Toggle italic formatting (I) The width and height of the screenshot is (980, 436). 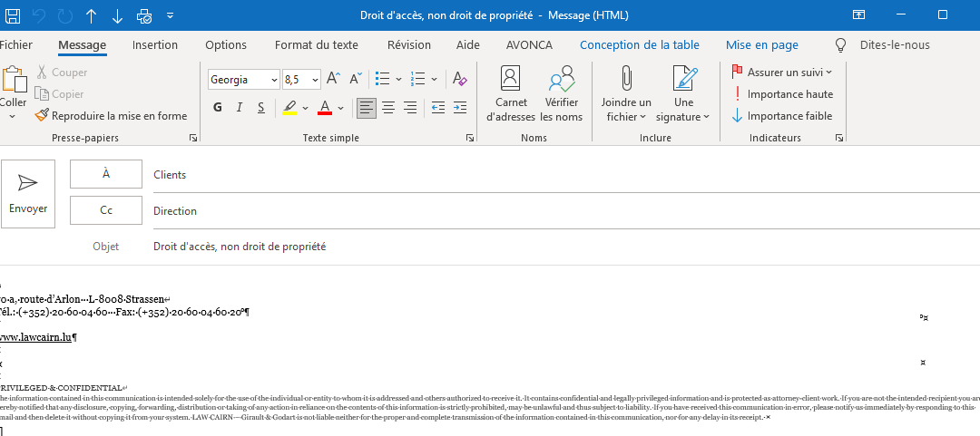240,108
